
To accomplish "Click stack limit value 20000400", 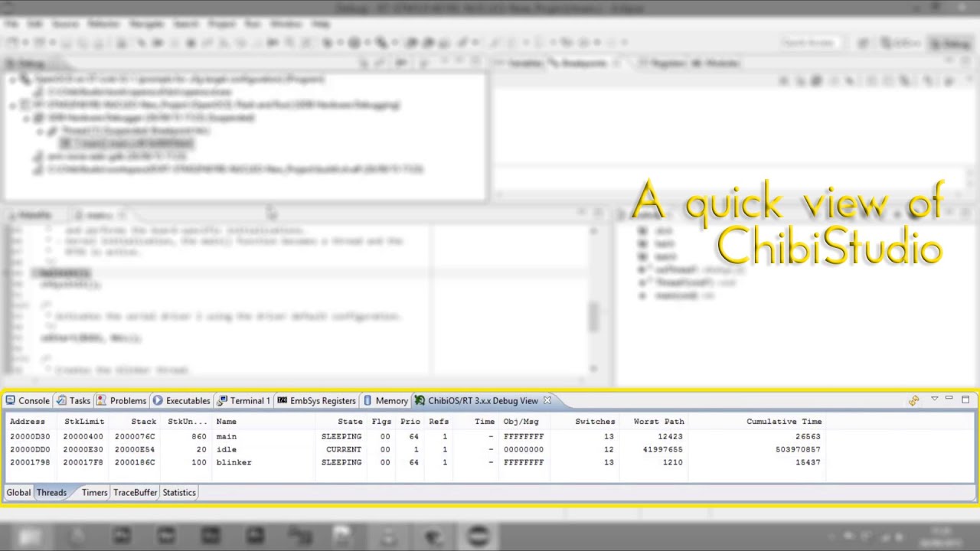I will [83, 436].
